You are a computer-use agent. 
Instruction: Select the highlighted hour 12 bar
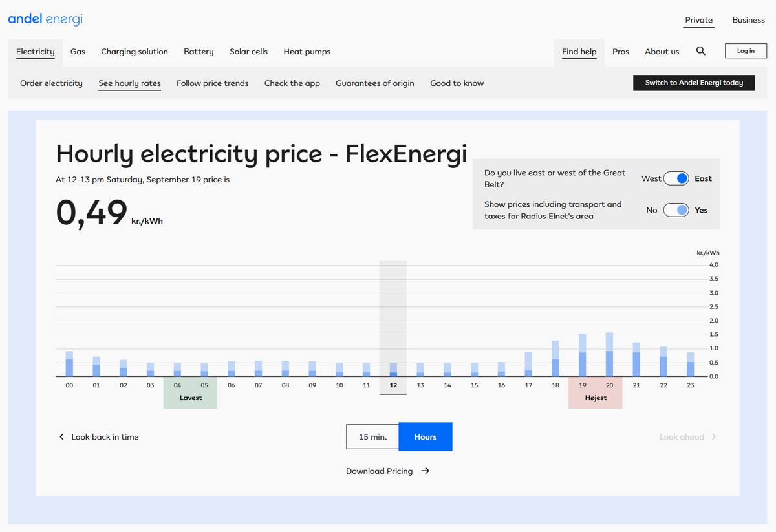393,370
